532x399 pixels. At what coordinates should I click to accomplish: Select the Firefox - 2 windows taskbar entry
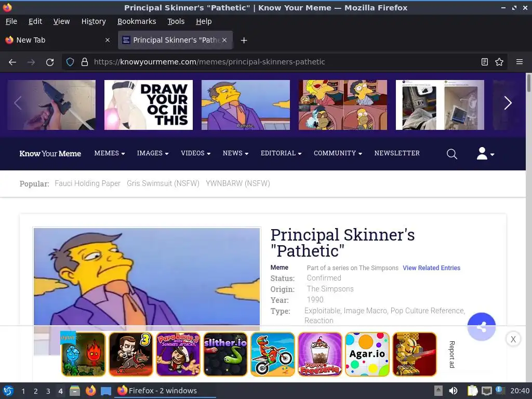click(x=166, y=391)
